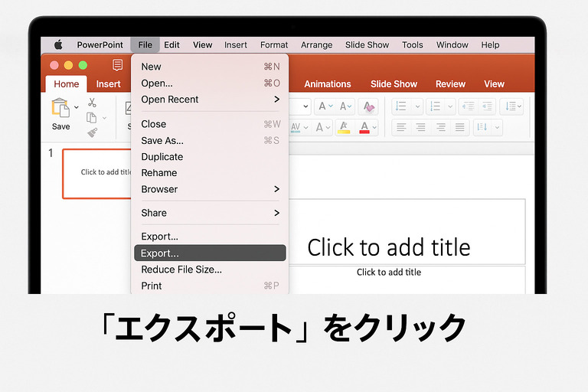
Task: Open the Window menu
Action: click(452, 45)
